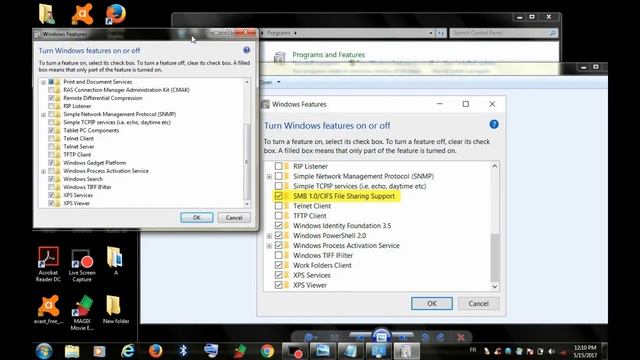
Task: Enable TFTP Client in the right Windows Features dialog
Action: pos(278,216)
